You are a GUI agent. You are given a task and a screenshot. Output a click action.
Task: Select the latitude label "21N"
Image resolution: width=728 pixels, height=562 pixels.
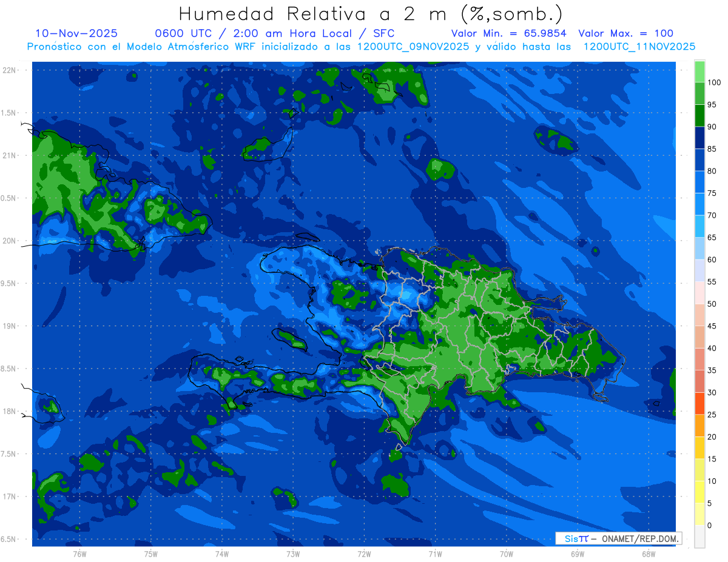(x=10, y=155)
